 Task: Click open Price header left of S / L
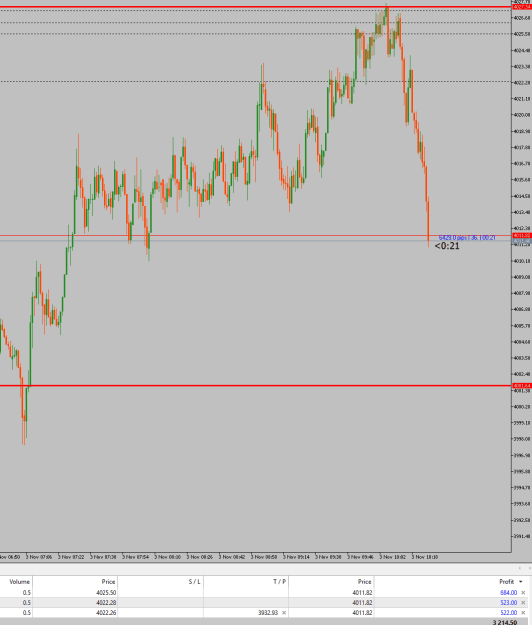point(108,582)
